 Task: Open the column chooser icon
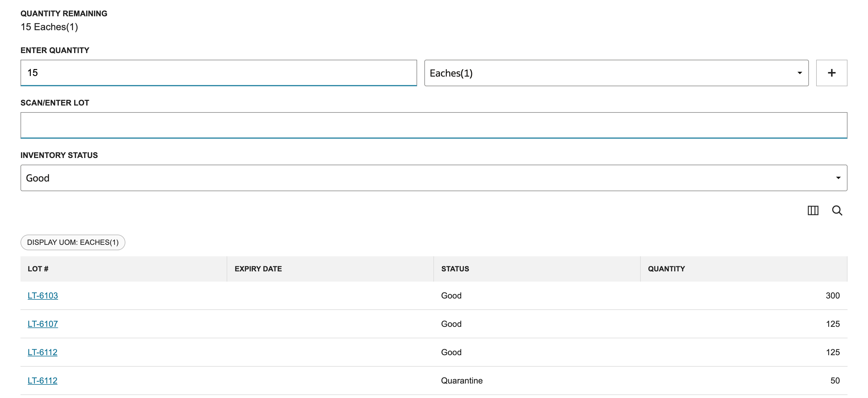pos(813,210)
